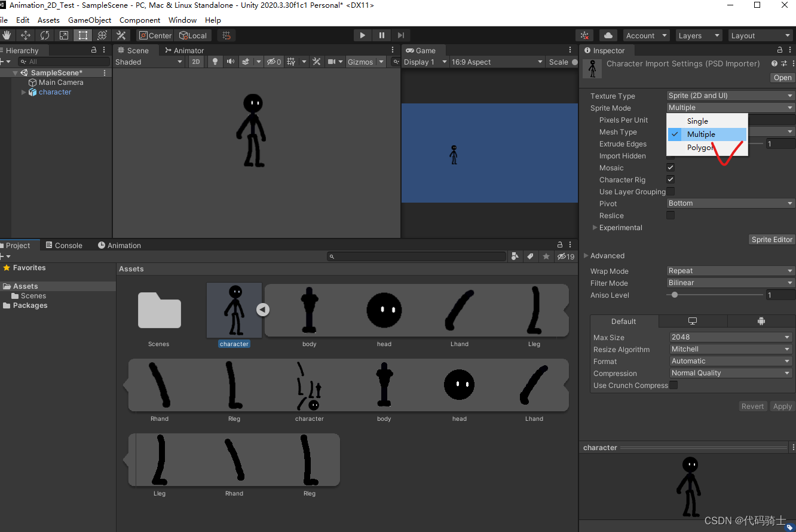
Task: Select the Scale tool
Action: point(64,35)
